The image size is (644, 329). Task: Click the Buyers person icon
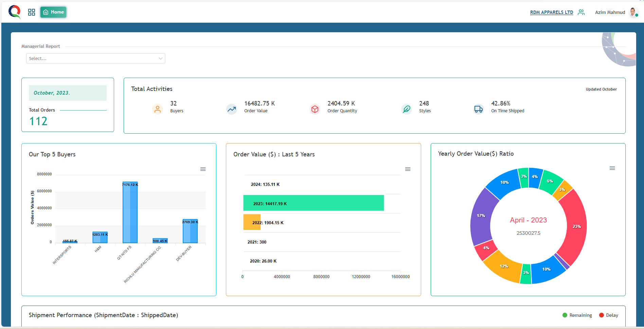click(x=157, y=109)
